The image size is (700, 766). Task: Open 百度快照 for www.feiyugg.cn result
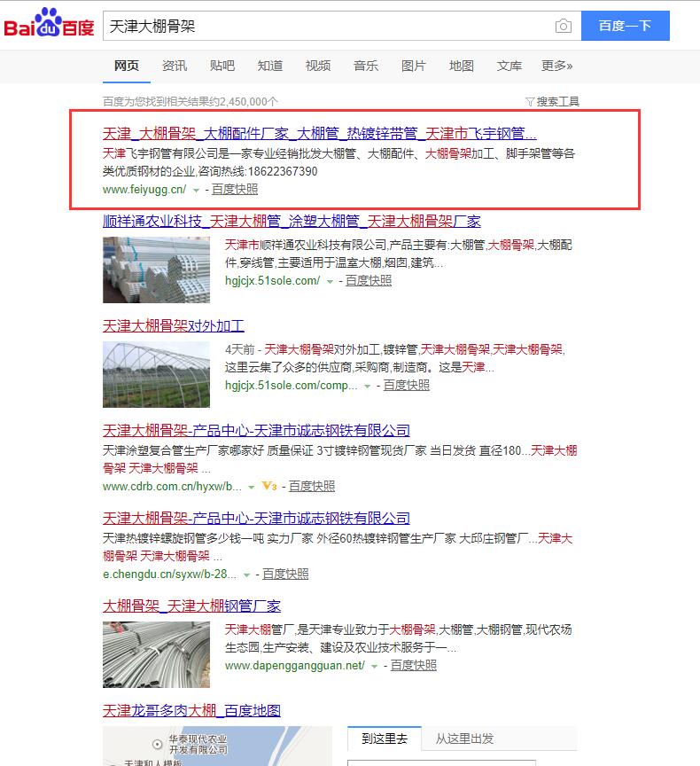(x=235, y=189)
